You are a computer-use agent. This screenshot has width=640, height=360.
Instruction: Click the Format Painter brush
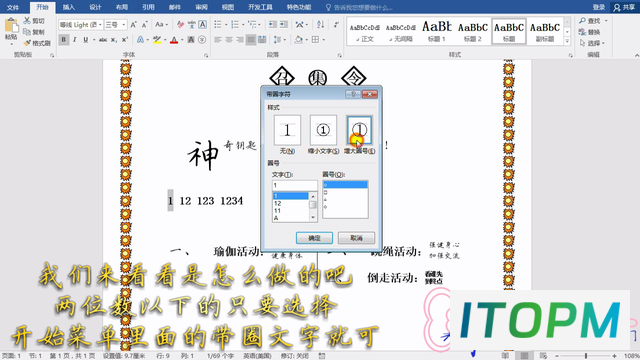pos(37,43)
